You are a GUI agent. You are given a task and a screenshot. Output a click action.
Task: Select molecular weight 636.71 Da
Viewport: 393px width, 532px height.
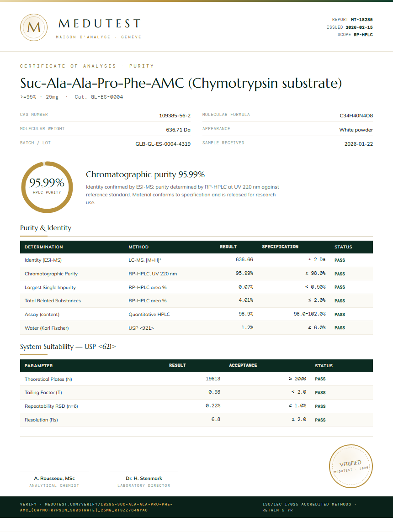178,130
